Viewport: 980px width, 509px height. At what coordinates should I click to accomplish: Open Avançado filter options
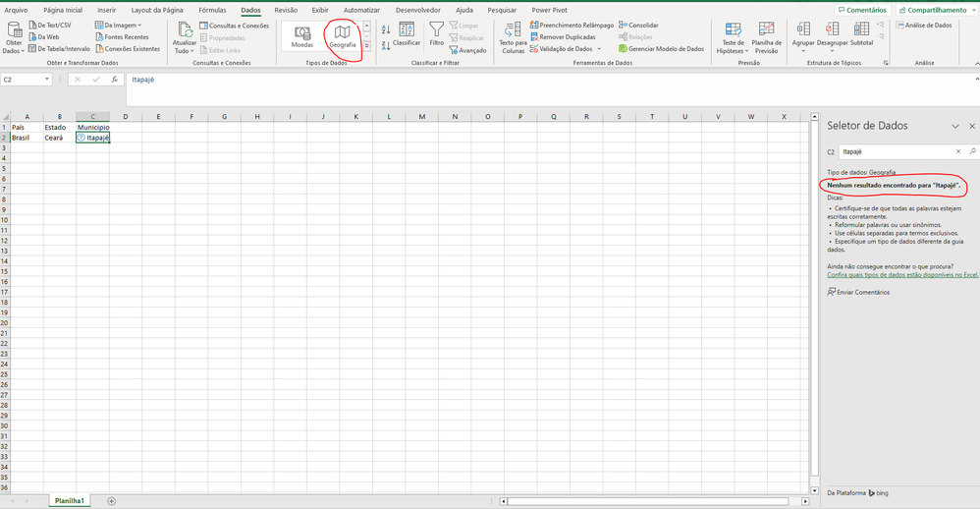467,51
